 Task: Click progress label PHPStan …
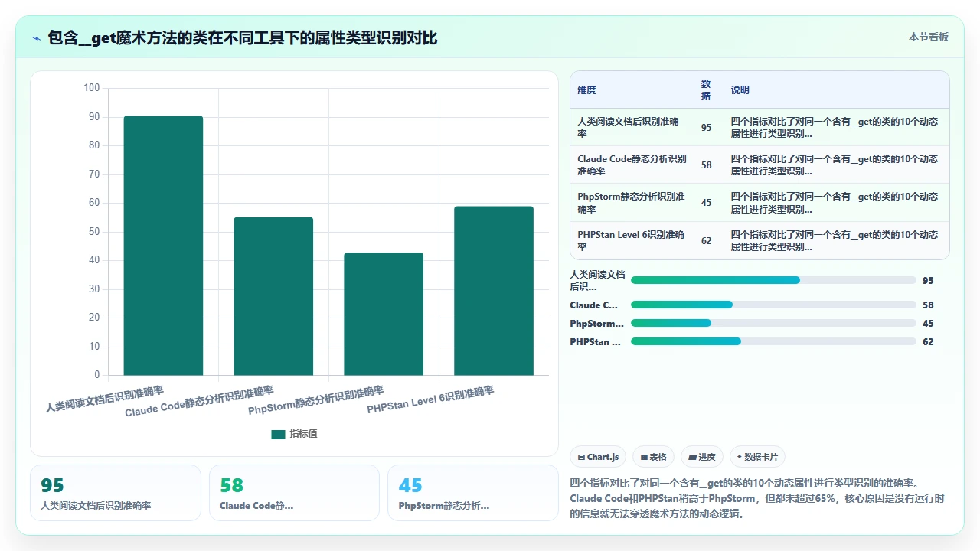[595, 341]
